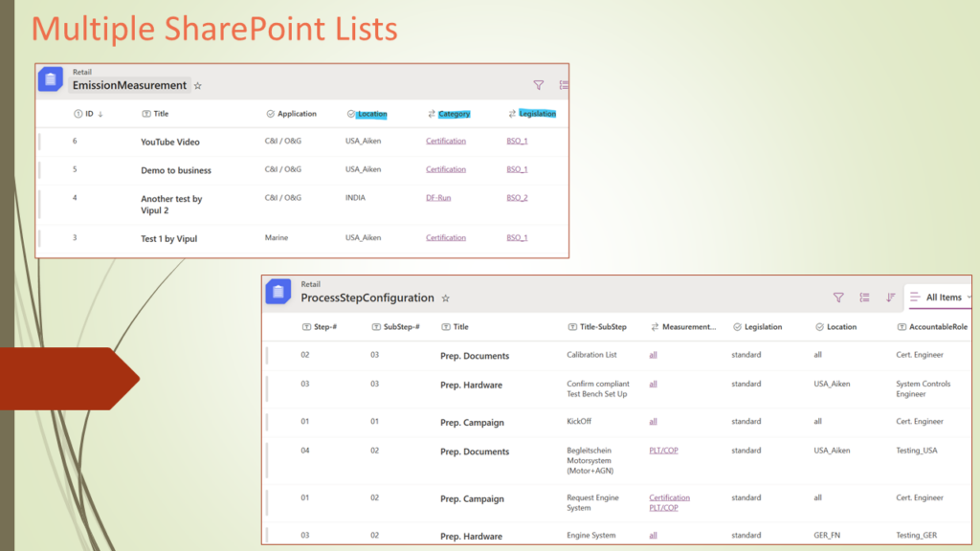
Task: Click the ProcessStepConfiguration list name
Action: (x=367, y=298)
